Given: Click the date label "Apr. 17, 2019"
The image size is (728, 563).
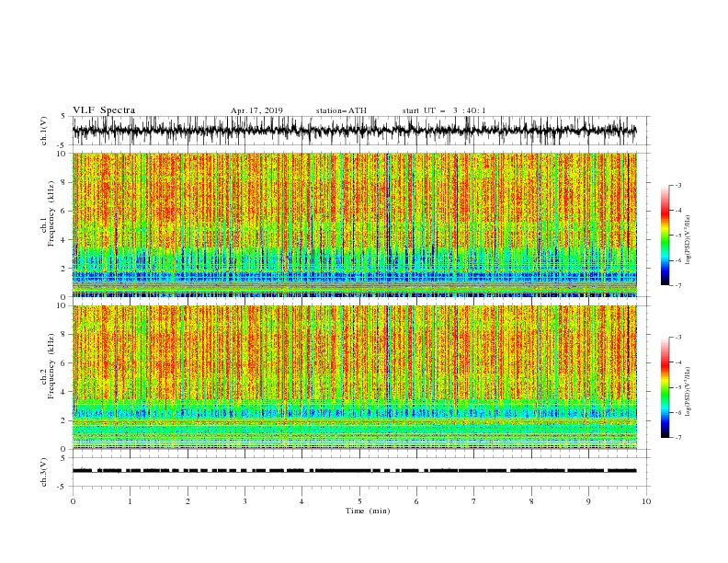Looking at the screenshot, I should pyautogui.click(x=256, y=110).
